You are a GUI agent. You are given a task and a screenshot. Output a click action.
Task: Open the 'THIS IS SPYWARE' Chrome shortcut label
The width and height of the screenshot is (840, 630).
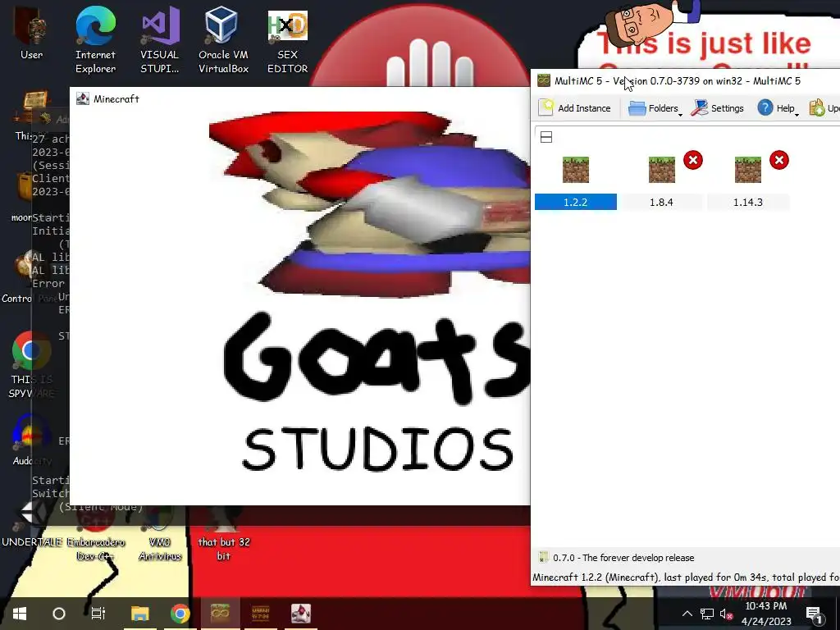click(x=31, y=386)
